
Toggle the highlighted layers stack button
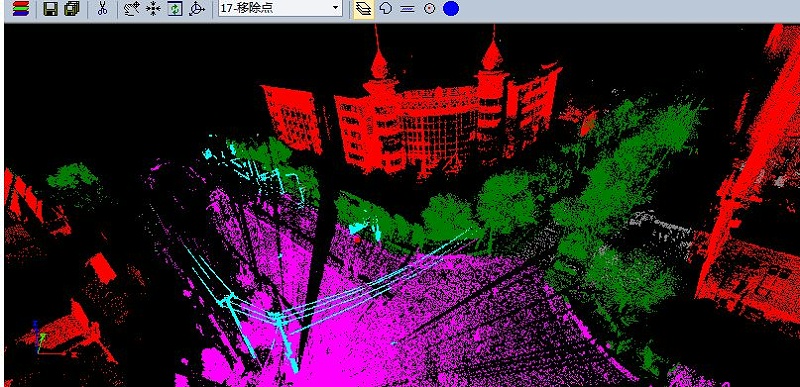point(364,9)
